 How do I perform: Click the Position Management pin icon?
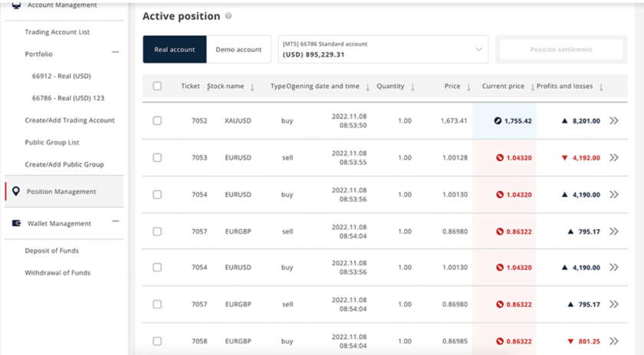(x=16, y=192)
